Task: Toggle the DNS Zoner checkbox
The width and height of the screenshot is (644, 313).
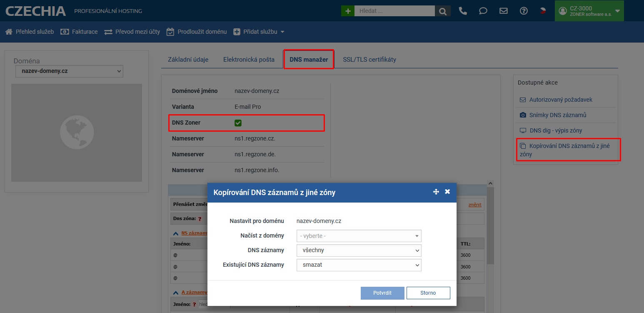Action: click(238, 123)
